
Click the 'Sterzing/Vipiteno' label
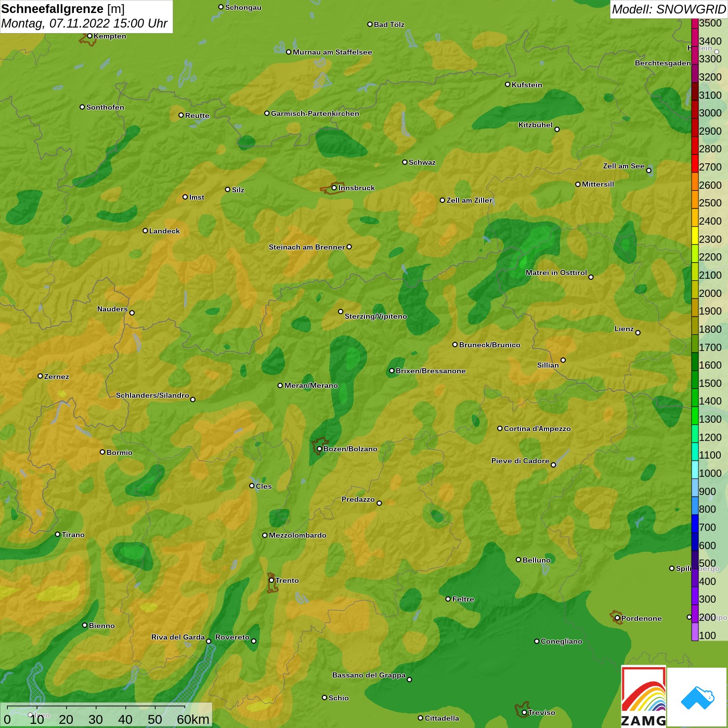click(x=376, y=316)
